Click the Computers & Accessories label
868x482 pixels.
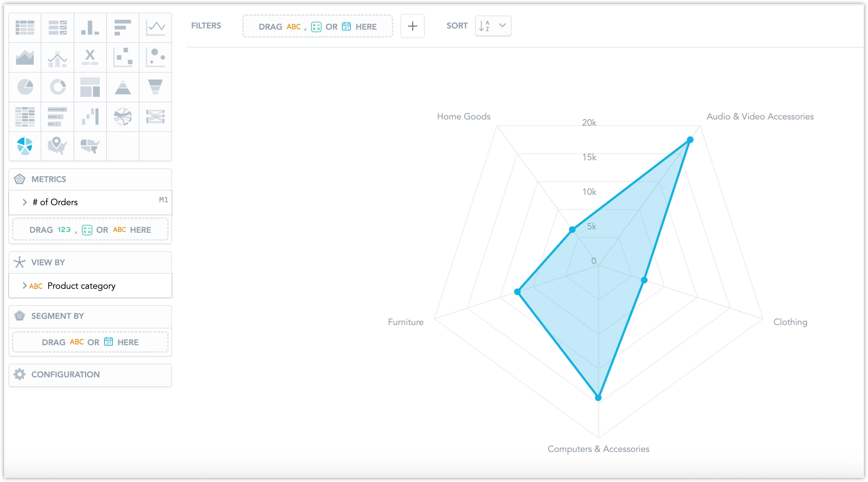click(x=598, y=449)
